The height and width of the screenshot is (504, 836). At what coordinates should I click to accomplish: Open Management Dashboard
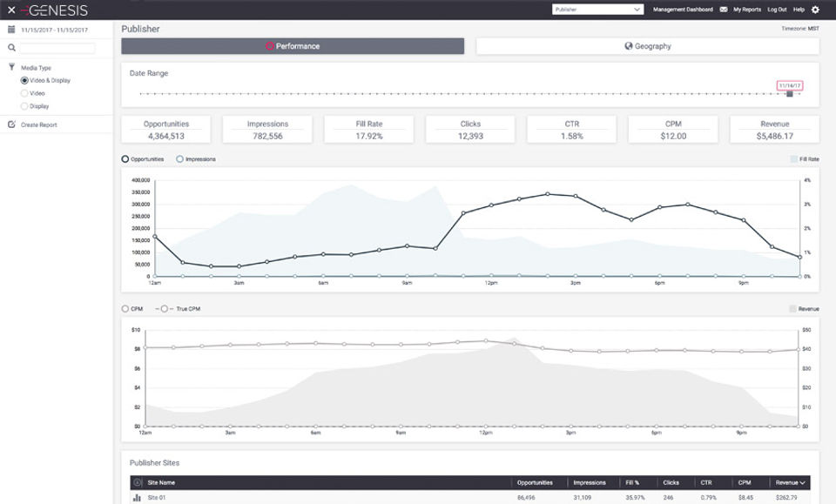(x=683, y=10)
